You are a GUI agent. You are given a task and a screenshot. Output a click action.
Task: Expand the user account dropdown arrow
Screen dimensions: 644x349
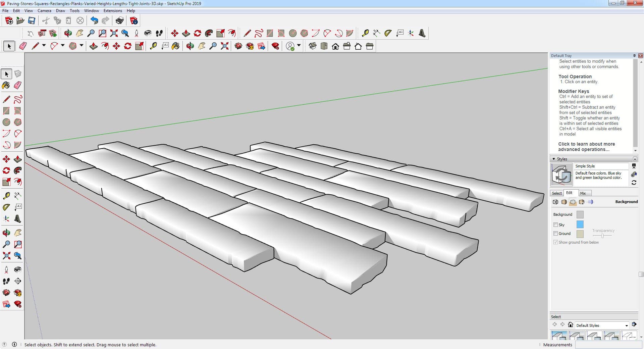(299, 46)
